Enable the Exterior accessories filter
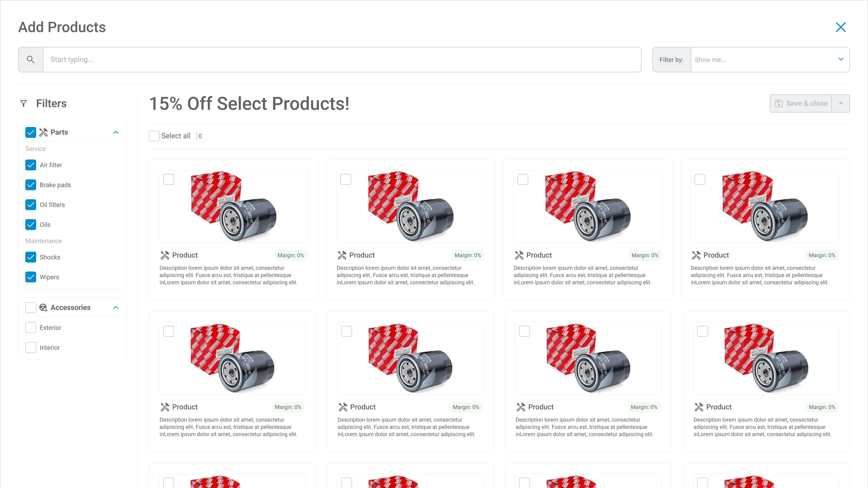The image size is (868, 488). (x=31, y=328)
